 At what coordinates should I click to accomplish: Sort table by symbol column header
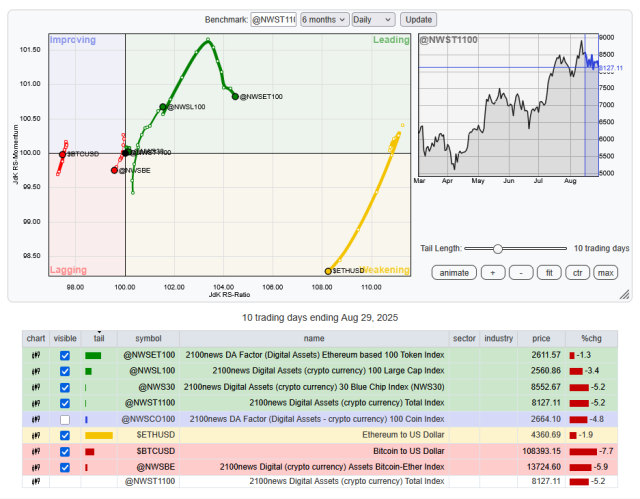pos(149,338)
